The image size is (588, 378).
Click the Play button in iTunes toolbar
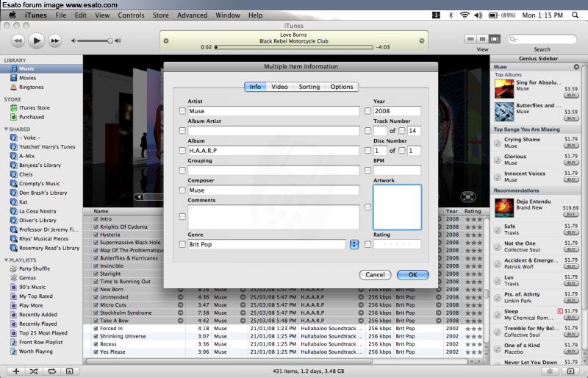tap(36, 40)
